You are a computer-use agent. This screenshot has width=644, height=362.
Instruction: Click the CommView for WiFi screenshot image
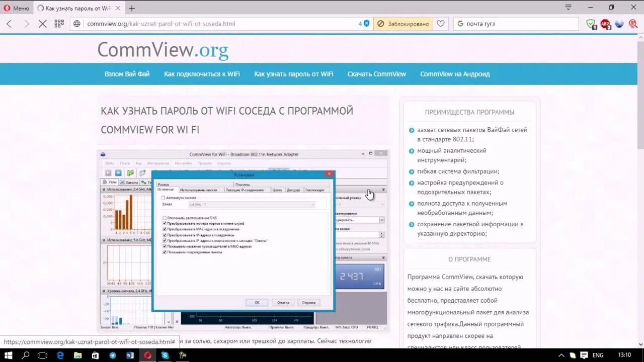pos(243,240)
